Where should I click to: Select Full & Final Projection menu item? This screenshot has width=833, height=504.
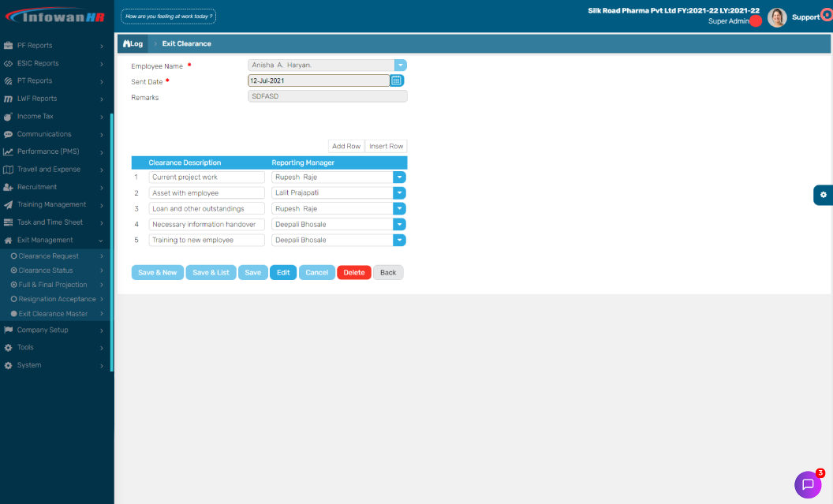coord(52,285)
